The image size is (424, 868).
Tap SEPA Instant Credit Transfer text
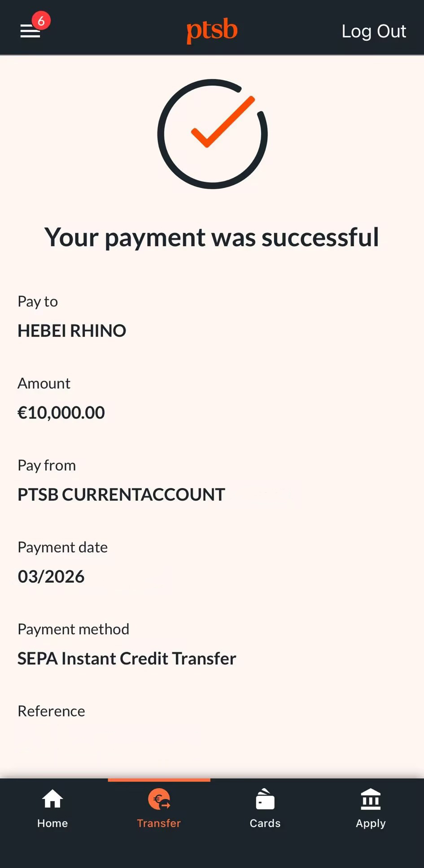127,659
